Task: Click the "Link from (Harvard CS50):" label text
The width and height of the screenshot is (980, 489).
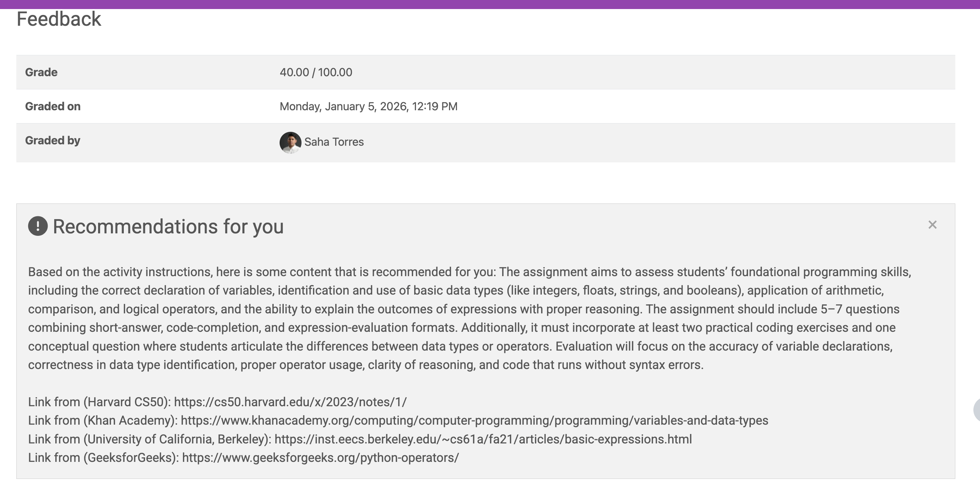Action: pyautogui.click(x=99, y=402)
